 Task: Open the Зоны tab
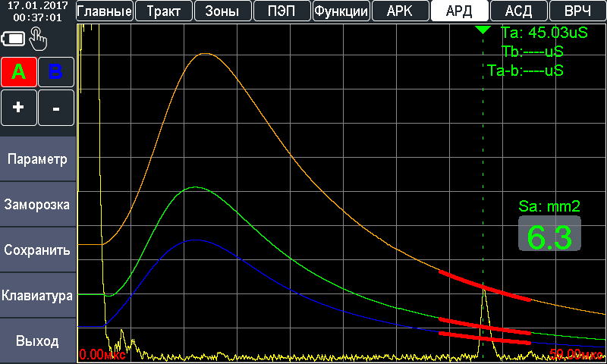click(222, 11)
